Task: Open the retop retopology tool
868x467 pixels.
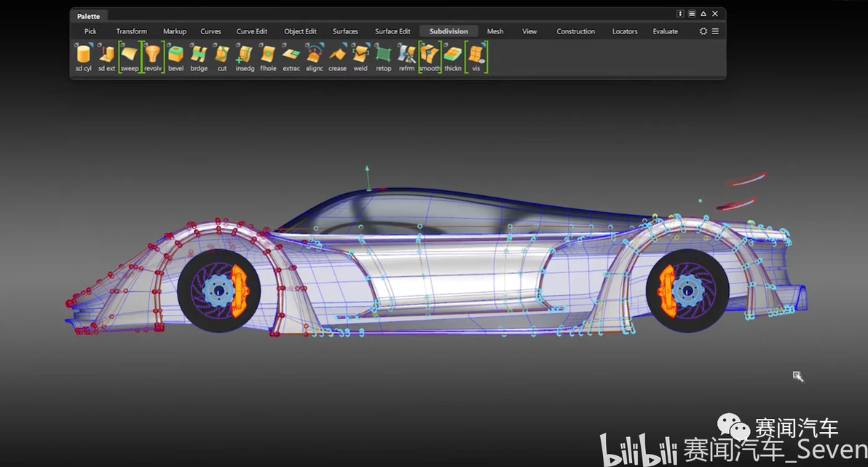Action: [383, 54]
